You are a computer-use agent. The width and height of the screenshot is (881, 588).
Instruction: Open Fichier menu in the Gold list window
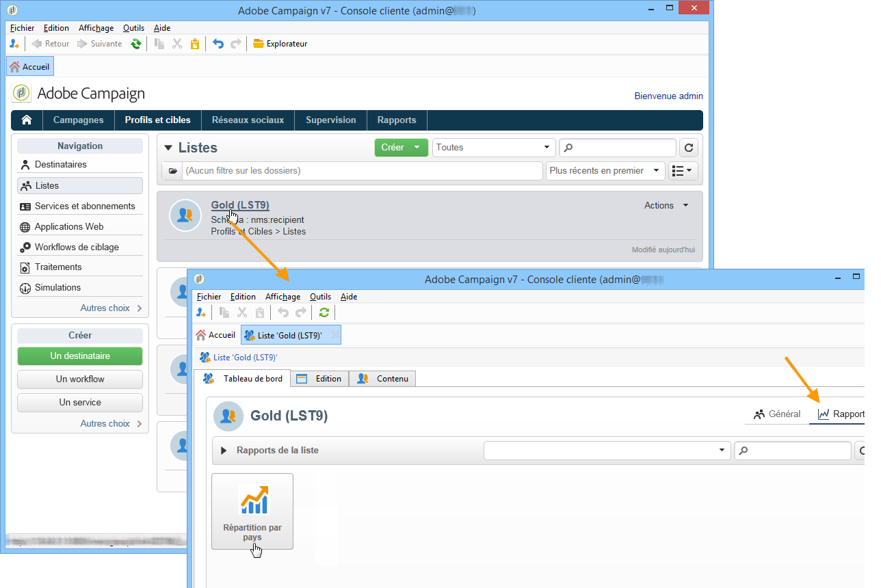click(x=209, y=297)
